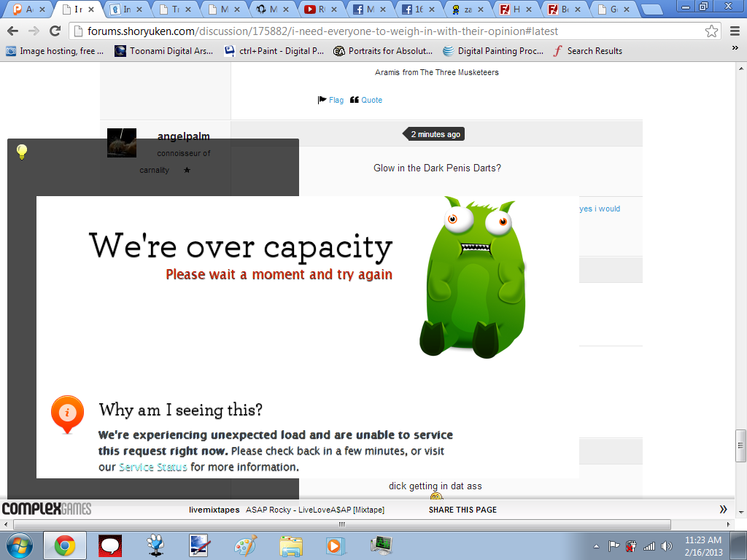Click the 'yes i would' link
Image resolution: width=747 pixels, height=560 pixels.
(x=600, y=209)
